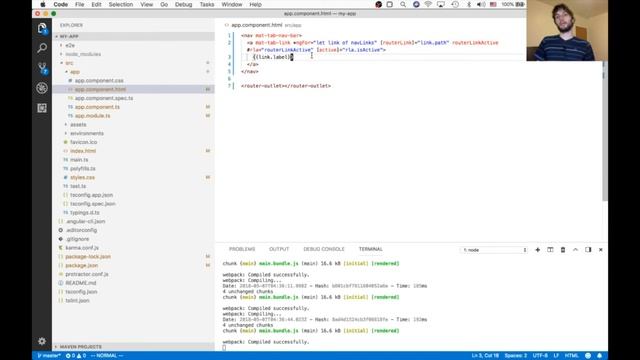Kill terminal with trash icon
640x360 pixels.
click(563, 250)
